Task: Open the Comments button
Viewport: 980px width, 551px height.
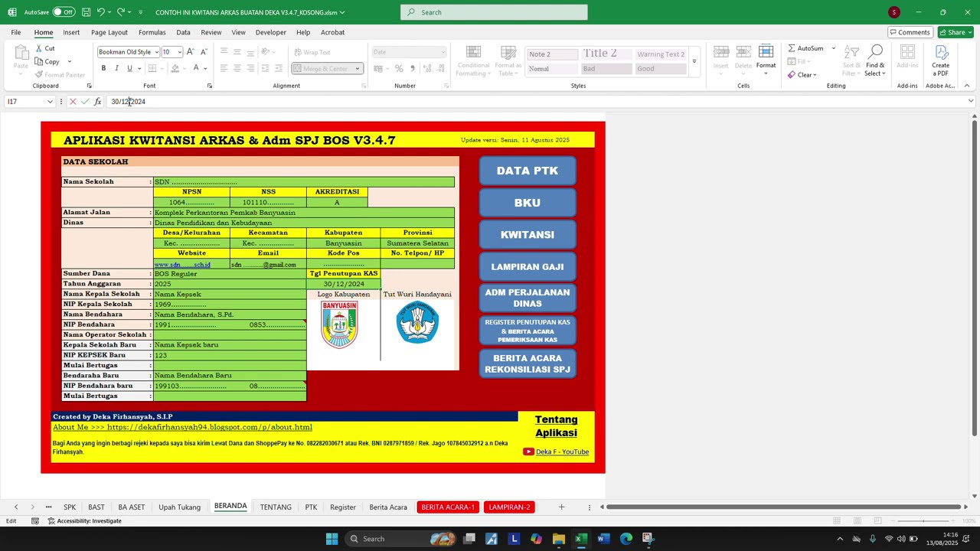Action: (x=910, y=32)
